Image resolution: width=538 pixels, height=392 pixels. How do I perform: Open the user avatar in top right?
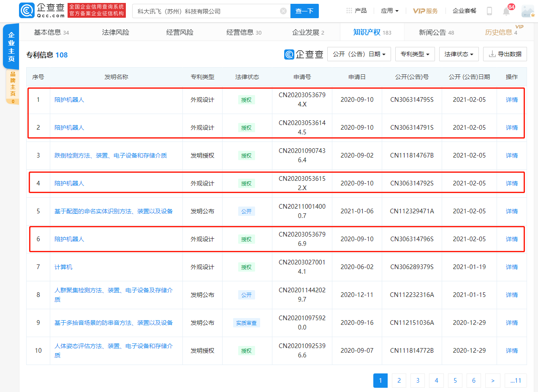pos(527,11)
